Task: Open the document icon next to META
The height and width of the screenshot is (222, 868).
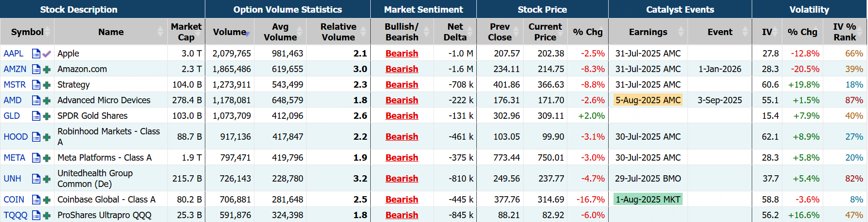Action: click(x=36, y=158)
